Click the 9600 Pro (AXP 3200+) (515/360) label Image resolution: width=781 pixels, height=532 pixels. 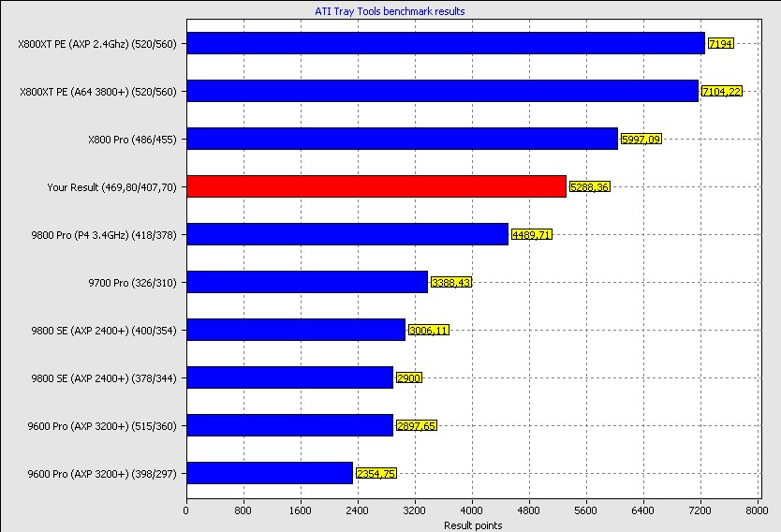[102, 426]
